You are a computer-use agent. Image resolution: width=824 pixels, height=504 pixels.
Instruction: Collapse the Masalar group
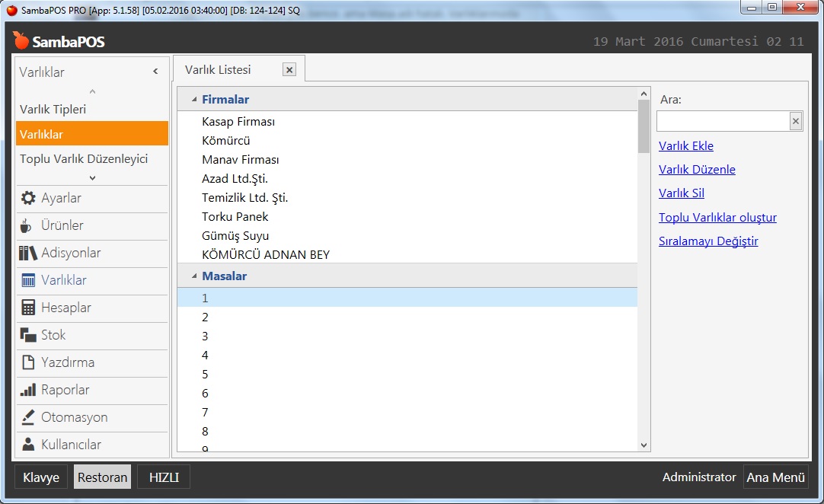coord(194,276)
